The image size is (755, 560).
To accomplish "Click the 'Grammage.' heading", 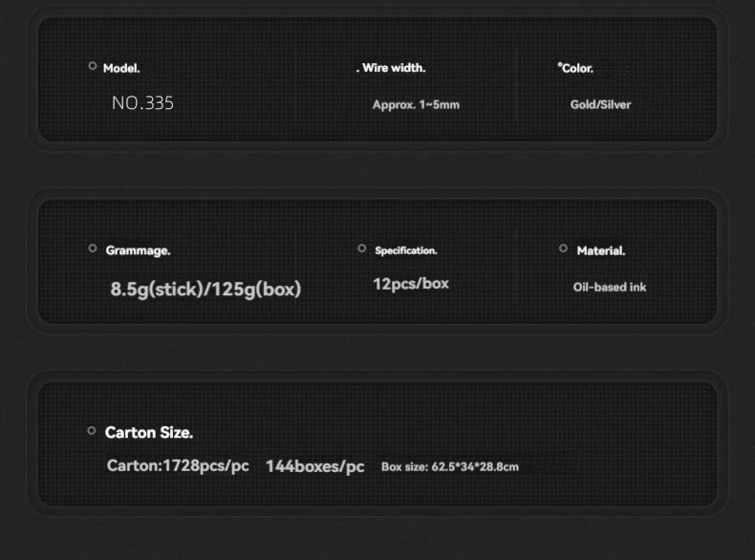I will pos(138,250).
